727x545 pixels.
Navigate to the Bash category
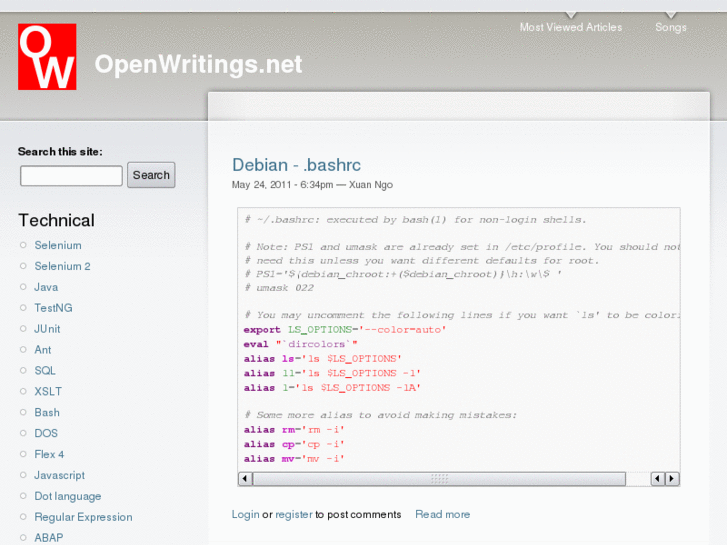(47, 412)
